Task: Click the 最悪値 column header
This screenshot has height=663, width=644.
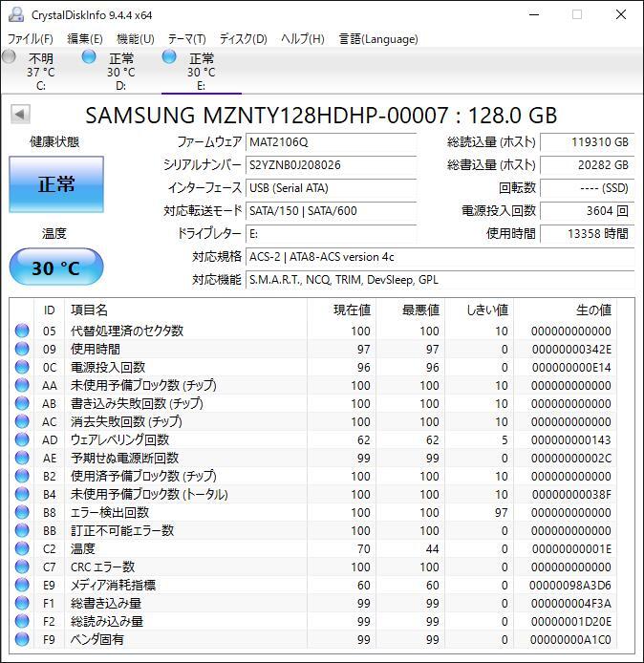Action: click(410, 310)
